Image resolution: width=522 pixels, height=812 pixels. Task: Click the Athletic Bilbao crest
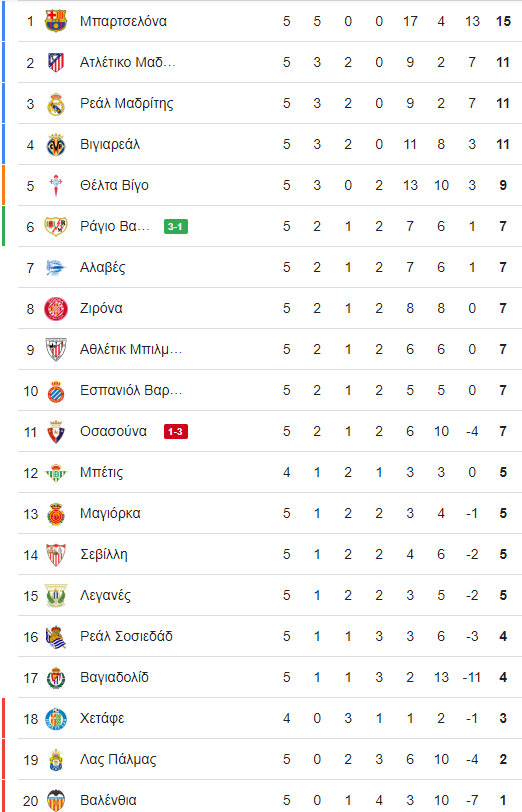(x=56, y=350)
